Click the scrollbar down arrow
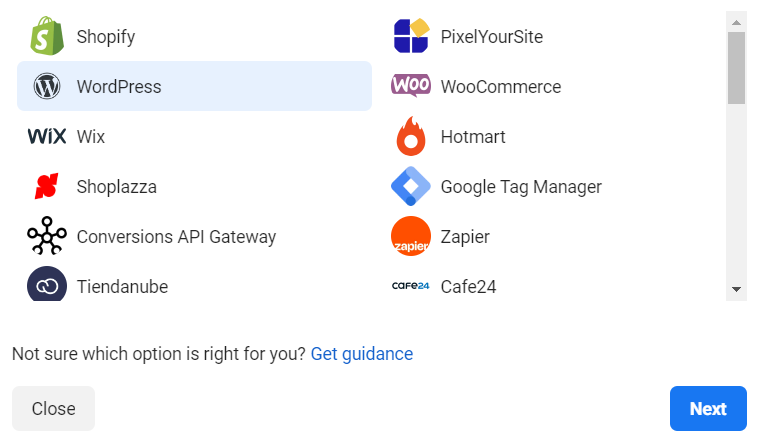 (736, 289)
